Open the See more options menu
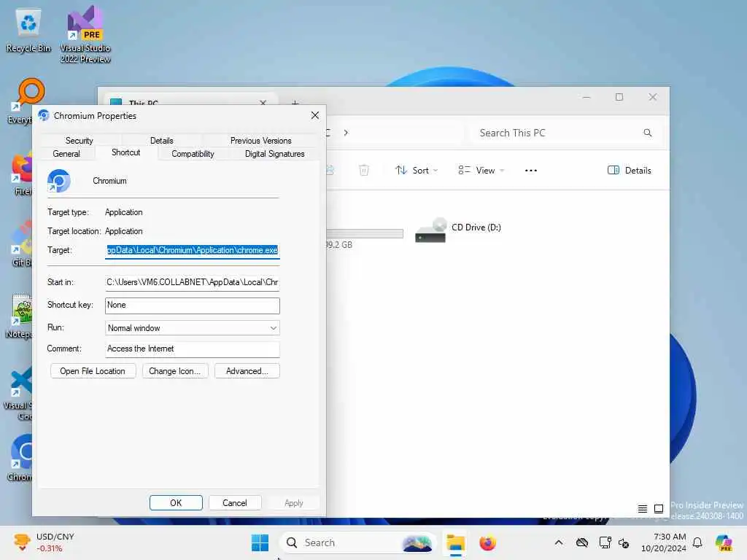 pyautogui.click(x=531, y=171)
